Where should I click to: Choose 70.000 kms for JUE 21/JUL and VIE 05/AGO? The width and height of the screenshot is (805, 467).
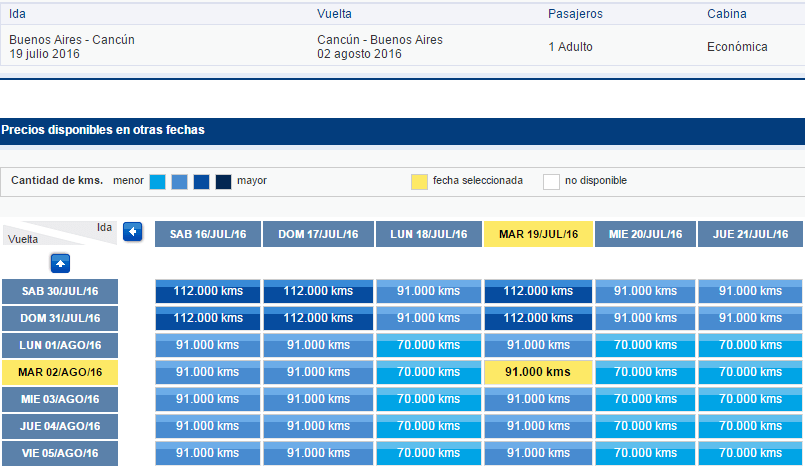click(x=750, y=453)
